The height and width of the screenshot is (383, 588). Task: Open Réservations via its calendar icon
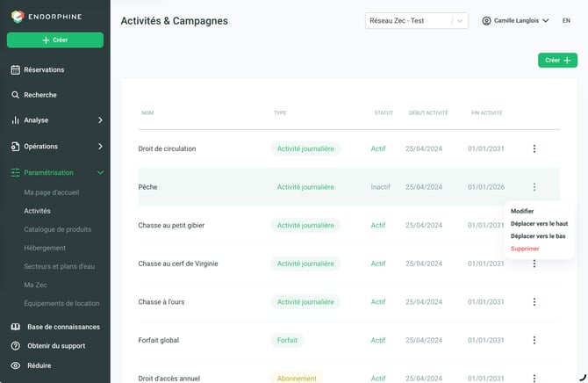pyautogui.click(x=16, y=70)
